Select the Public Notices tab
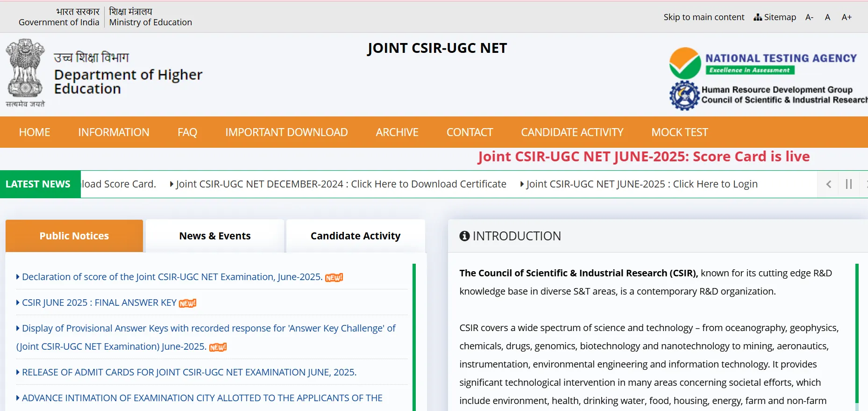Screen dimensions: 868x411 coord(74,236)
